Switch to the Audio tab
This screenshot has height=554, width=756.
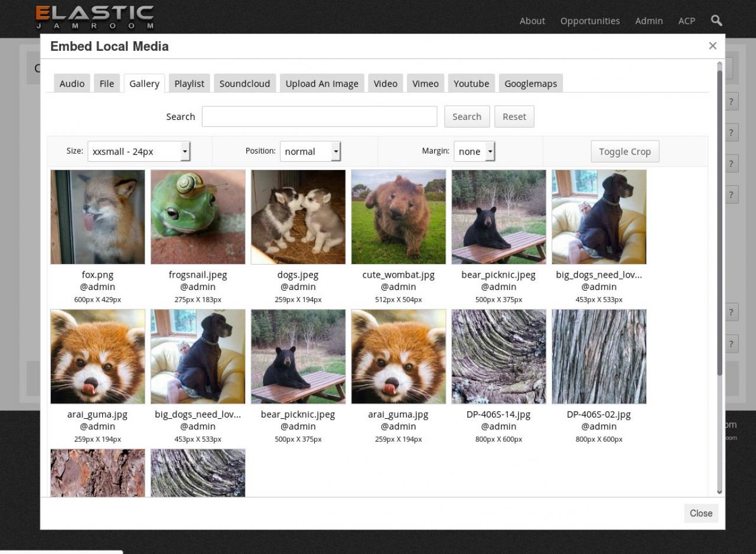click(x=72, y=83)
